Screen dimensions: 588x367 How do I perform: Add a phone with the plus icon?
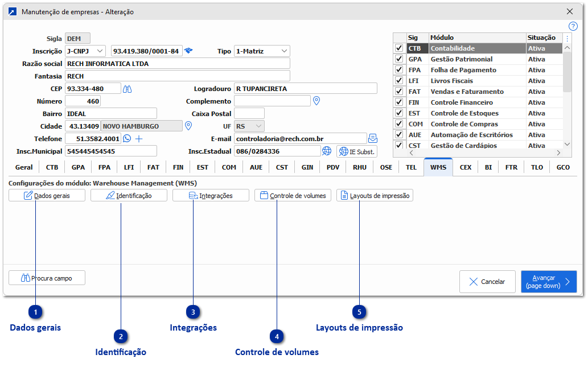pyautogui.click(x=138, y=138)
